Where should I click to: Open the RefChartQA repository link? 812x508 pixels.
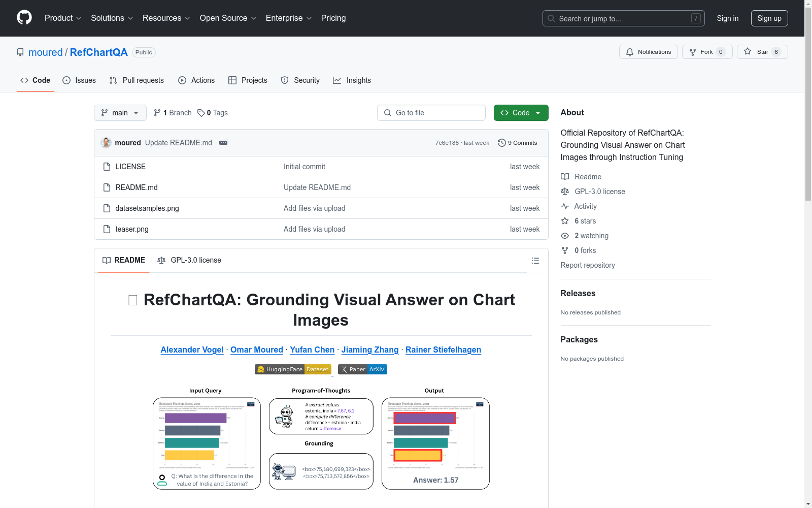tap(99, 52)
